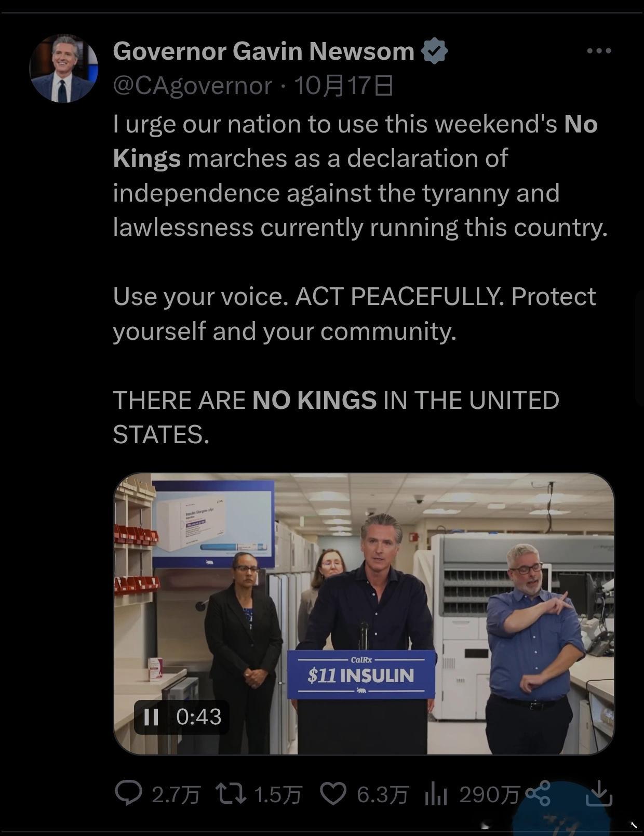Click the $11 INSULIN podium sign in video

361,674
